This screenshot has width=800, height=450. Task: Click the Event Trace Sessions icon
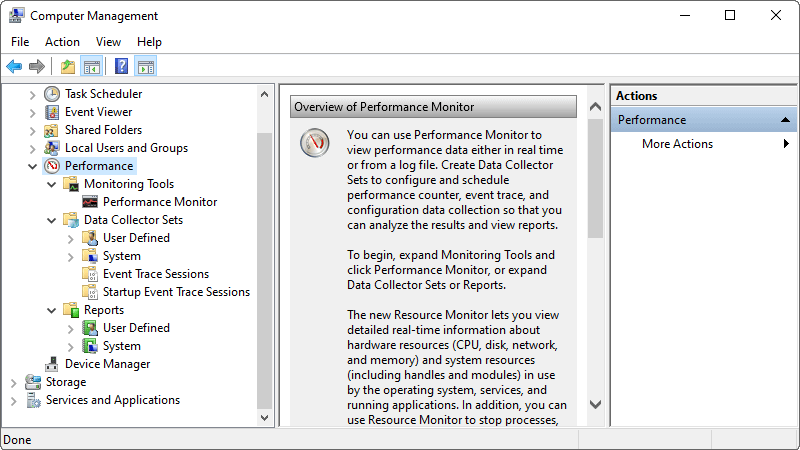tap(90, 274)
